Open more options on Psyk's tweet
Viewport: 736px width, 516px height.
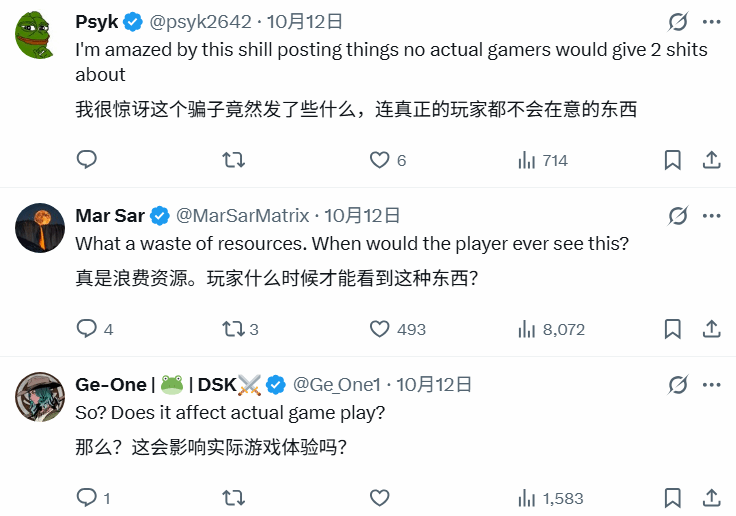tap(711, 22)
